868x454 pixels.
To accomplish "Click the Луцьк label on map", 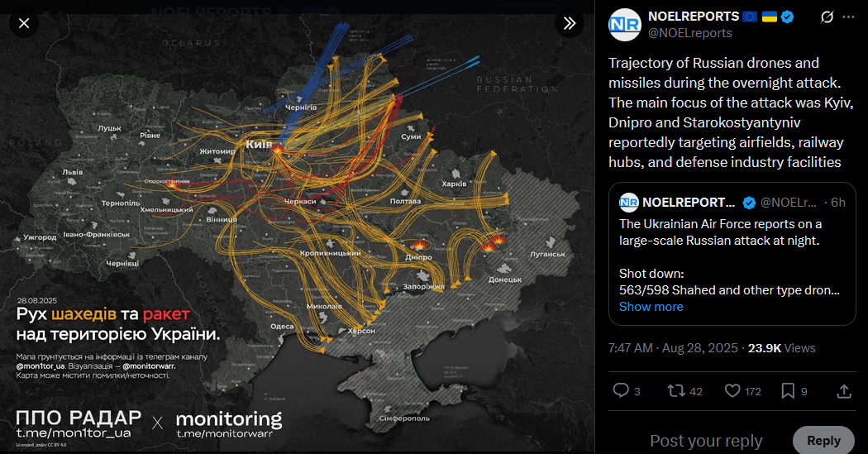I will pyautogui.click(x=110, y=128).
